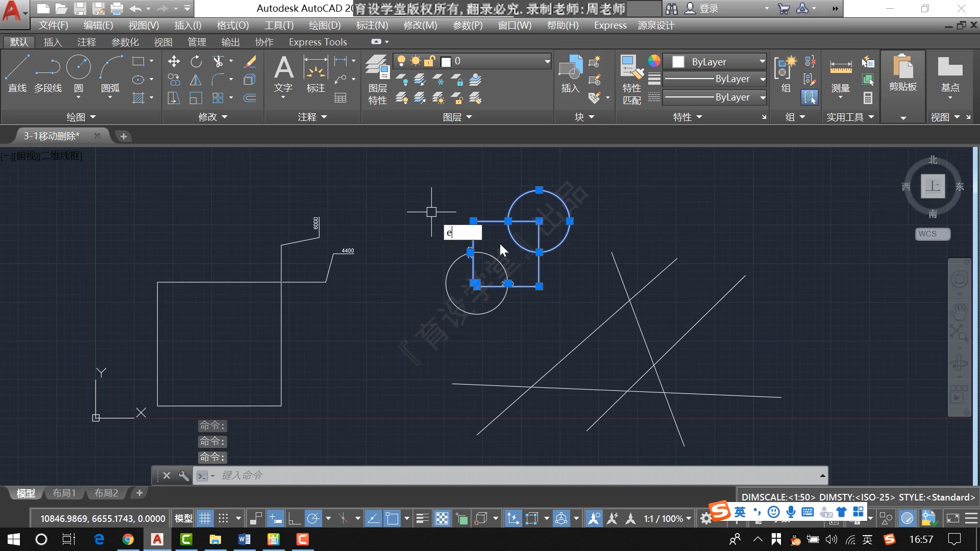Open the 标注(N) menu
This screenshot has width=980, height=551.
372,25
